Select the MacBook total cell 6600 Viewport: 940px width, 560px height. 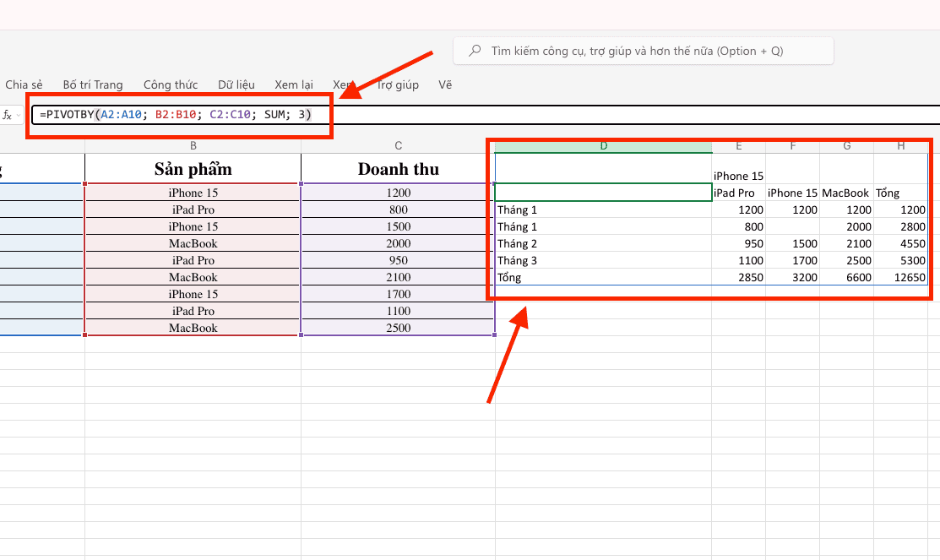coord(846,277)
